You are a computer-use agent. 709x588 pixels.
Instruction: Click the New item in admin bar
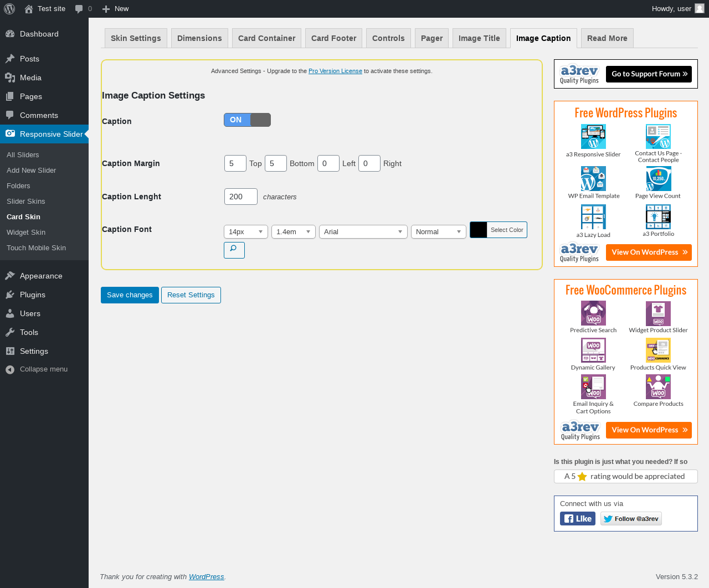point(115,9)
